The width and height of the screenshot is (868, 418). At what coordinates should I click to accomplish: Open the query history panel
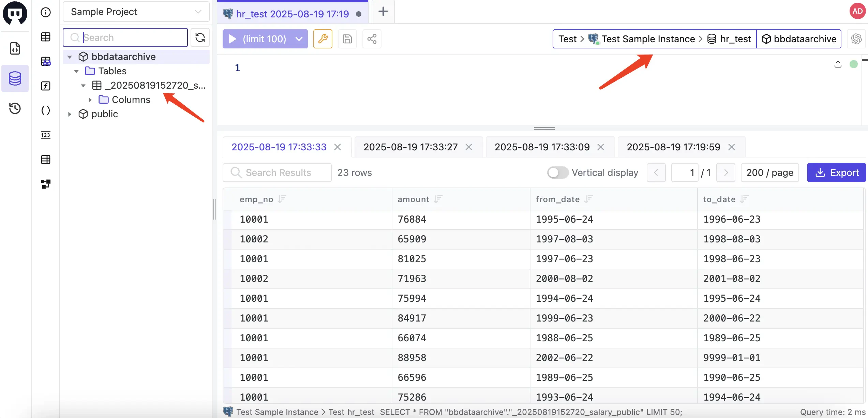pyautogui.click(x=15, y=108)
